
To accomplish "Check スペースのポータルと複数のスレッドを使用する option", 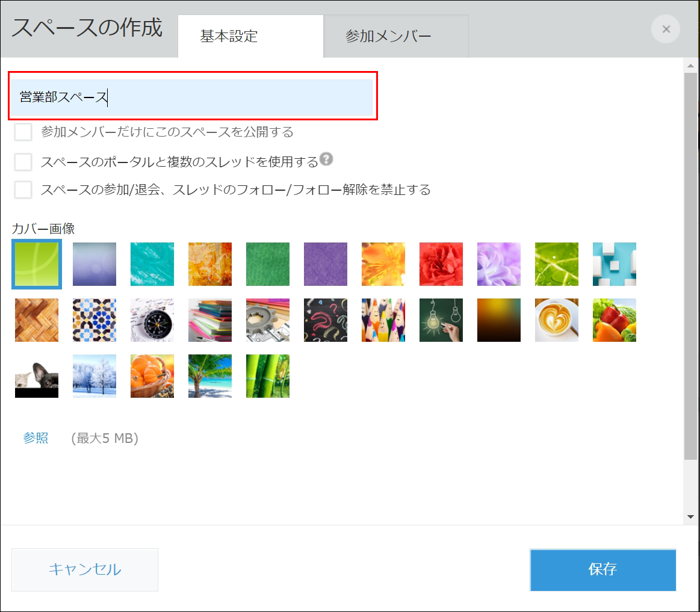I will click(x=22, y=161).
